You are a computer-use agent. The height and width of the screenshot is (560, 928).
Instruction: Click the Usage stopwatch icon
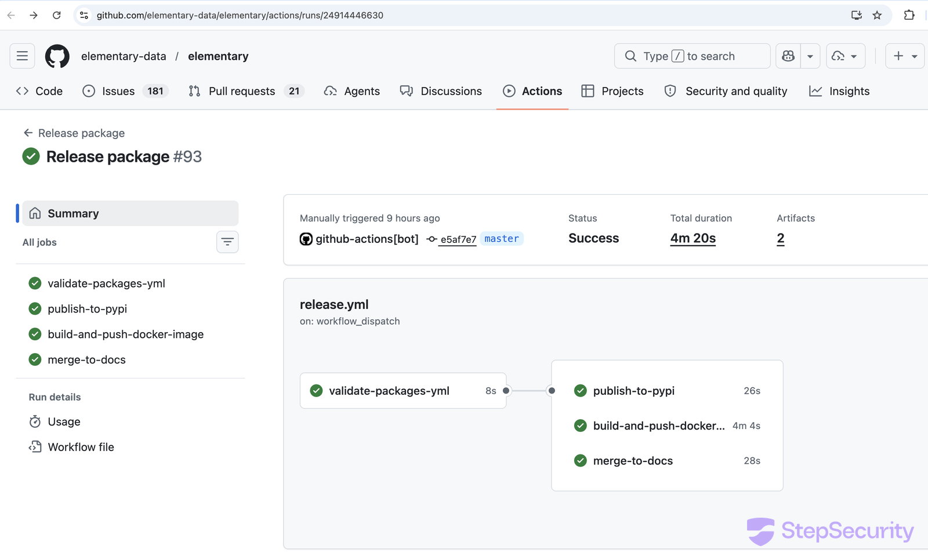[x=35, y=421]
